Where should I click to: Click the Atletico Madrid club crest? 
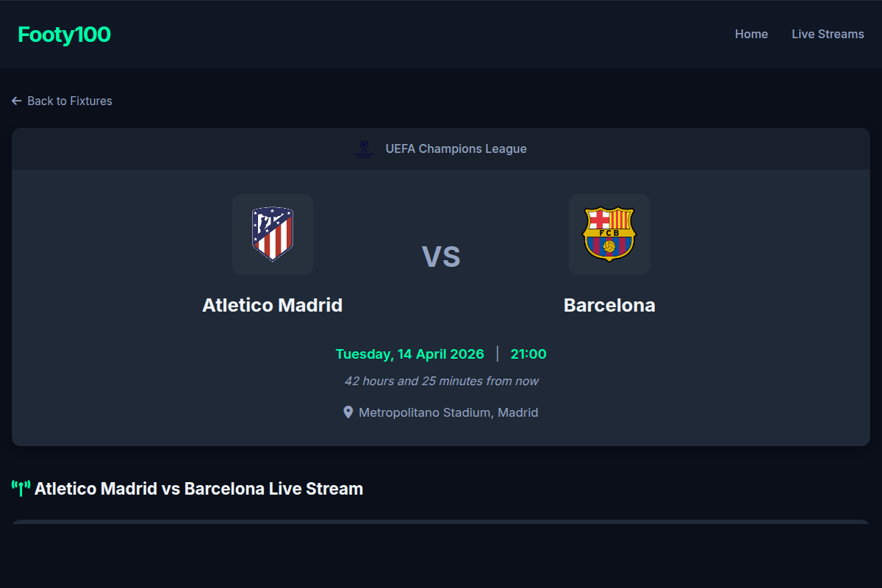[273, 234]
